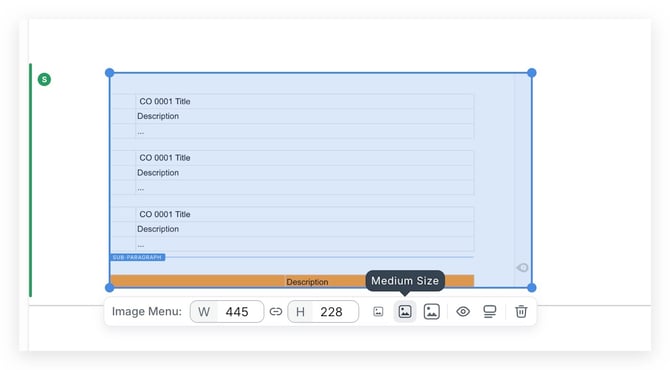Click the orange Description bar

pos(292,281)
